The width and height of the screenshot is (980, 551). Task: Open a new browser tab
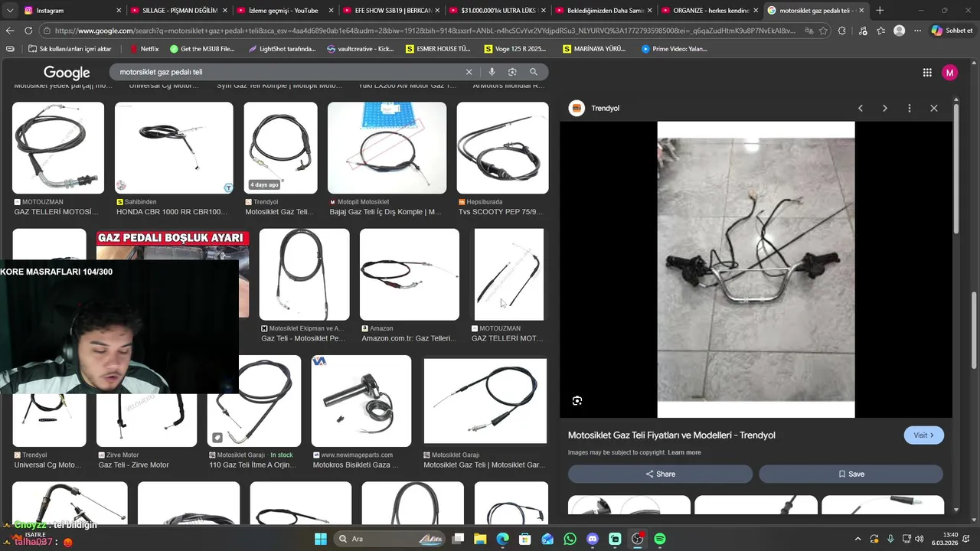(880, 11)
